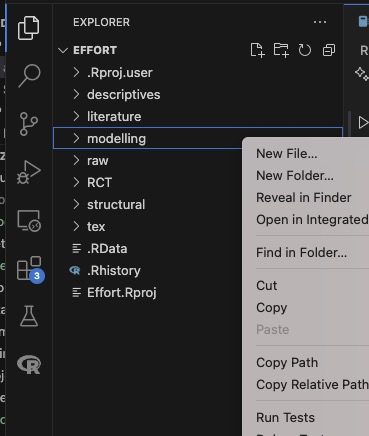Select Copy Path menu entry
Image resolution: width=369 pixels, height=436 pixels.
287,363
